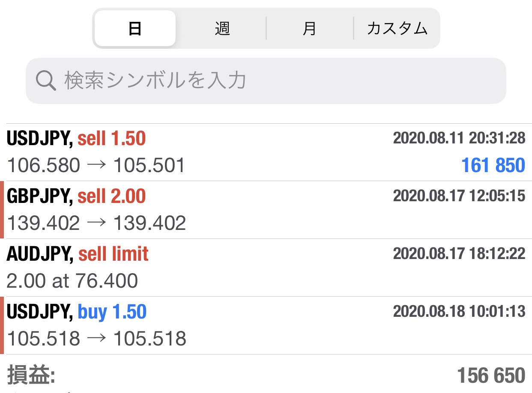
Task: Tap the 2.00 at 76.400 order detail
Action: coord(72,281)
